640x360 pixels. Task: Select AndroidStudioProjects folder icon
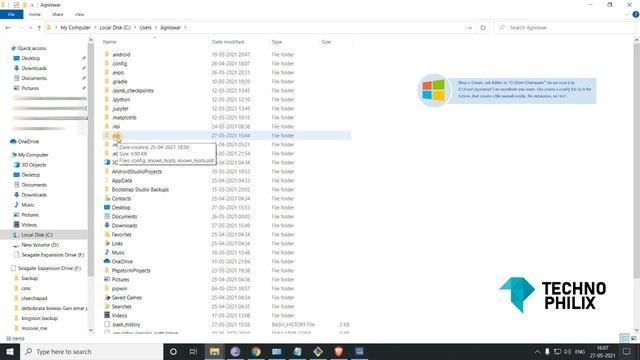[x=107, y=171]
